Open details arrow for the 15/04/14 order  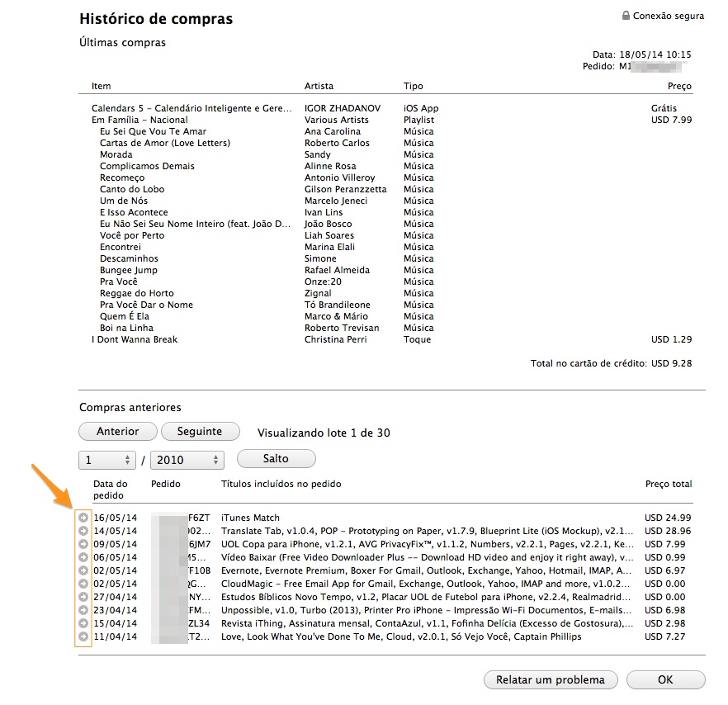tap(83, 623)
